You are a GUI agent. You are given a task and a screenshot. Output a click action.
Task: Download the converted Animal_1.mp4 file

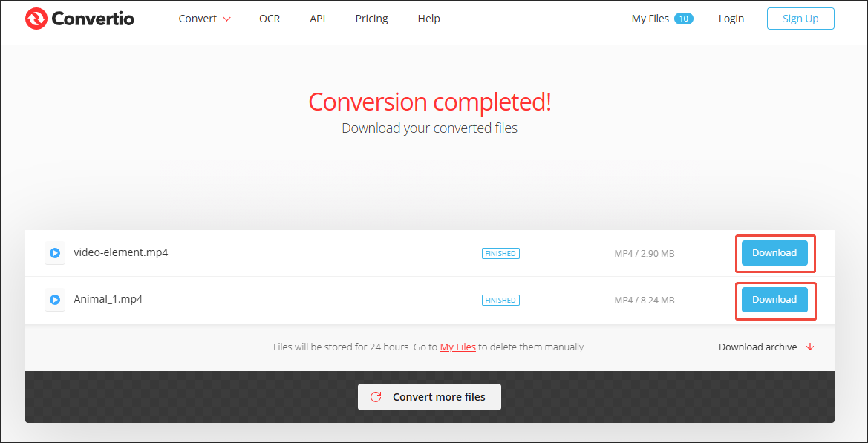pos(774,300)
